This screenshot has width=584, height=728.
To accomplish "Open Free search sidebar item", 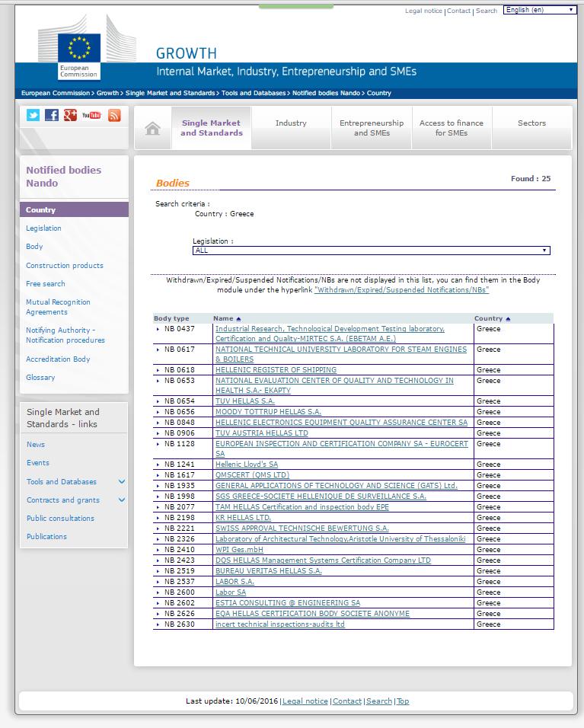I will pyautogui.click(x=46, y=284).
